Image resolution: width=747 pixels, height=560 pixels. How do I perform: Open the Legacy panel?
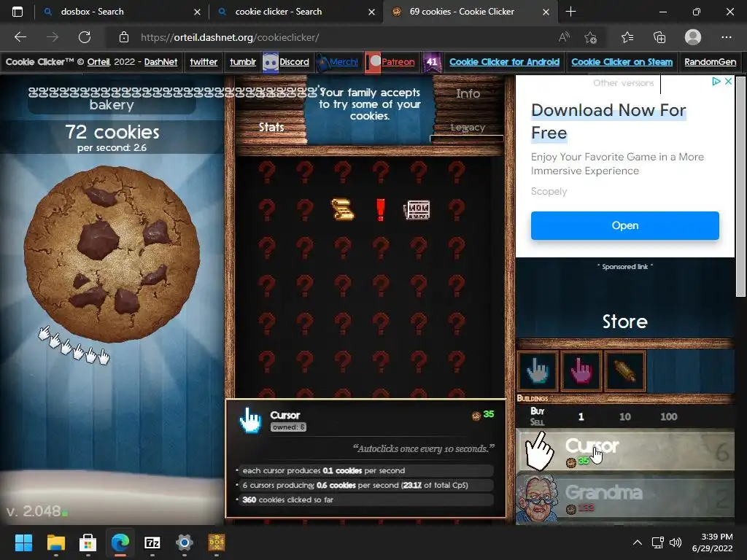pyautogui.click(x=468, y=128)
